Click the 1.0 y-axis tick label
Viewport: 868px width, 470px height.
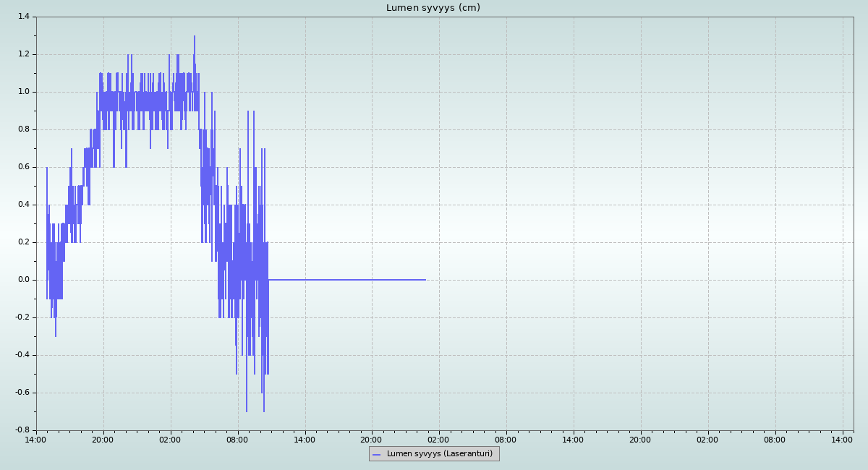coord(23,92)
